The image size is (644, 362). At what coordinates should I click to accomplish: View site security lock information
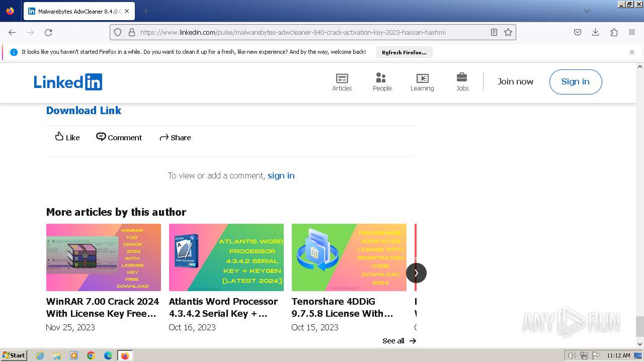click(x=132, y=32)
